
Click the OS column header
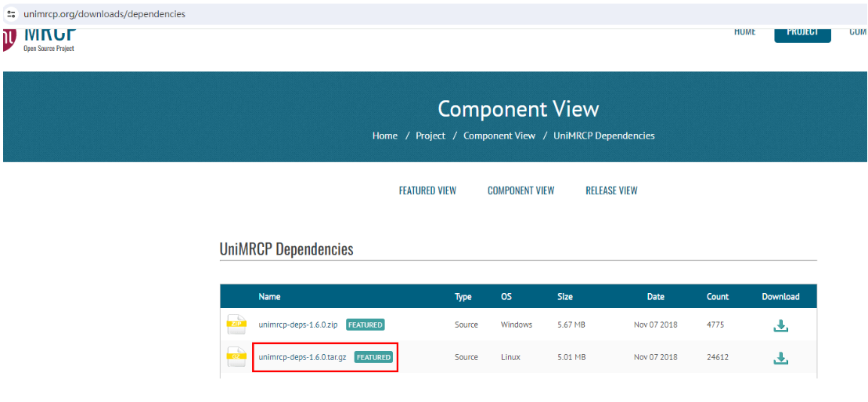[506, 297]
